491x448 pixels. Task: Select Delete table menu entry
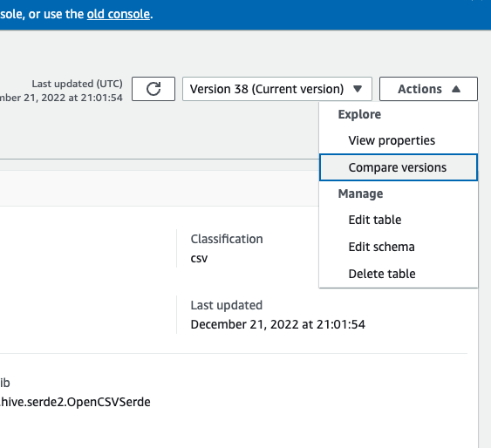tap(399, 274)
